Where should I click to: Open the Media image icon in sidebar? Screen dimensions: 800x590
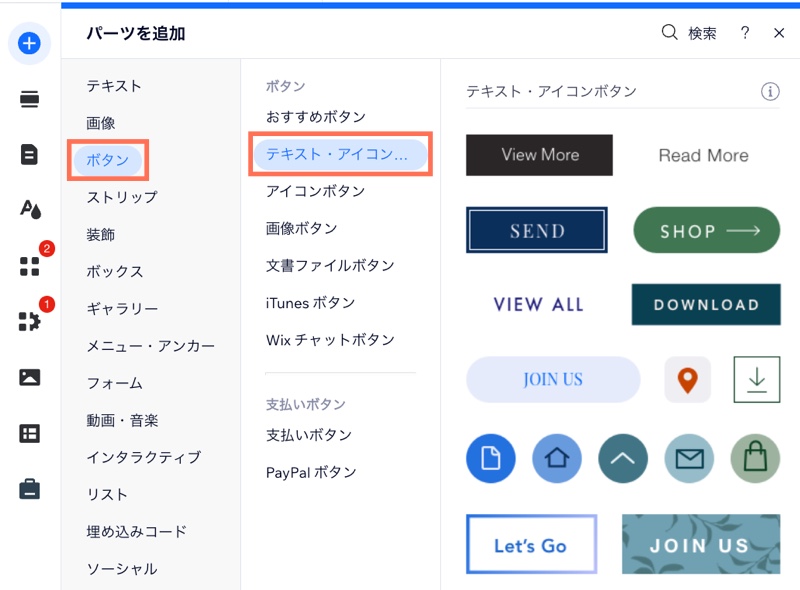[30, 378]
